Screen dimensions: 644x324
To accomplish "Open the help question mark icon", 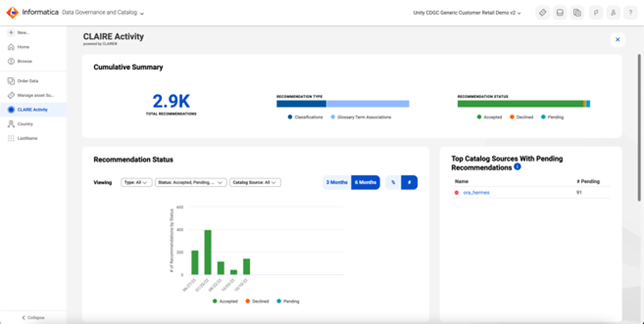I will [630, 13].
